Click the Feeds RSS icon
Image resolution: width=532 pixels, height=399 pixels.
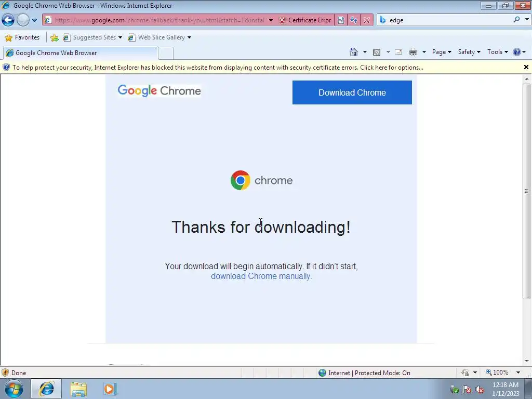tap(377, 52)
